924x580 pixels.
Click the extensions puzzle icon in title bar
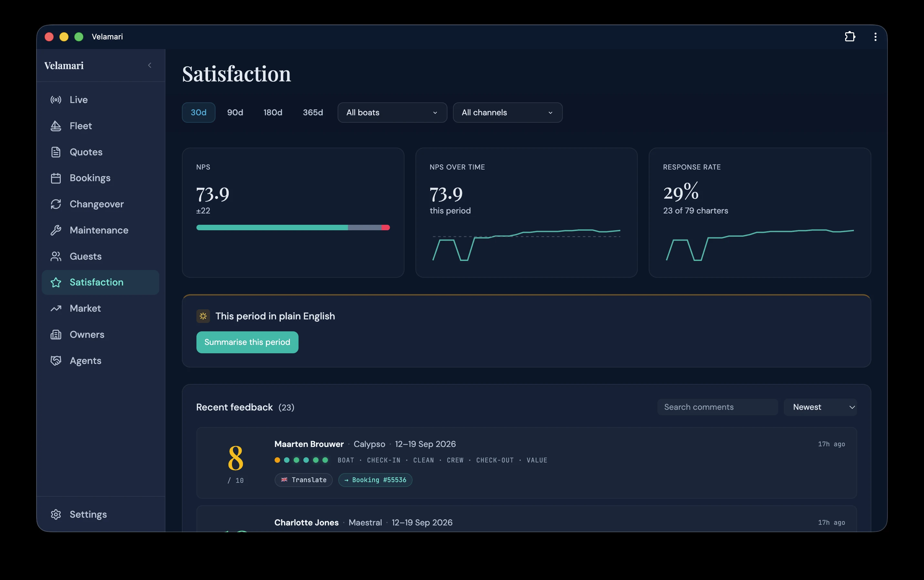[x=850, y=36]
